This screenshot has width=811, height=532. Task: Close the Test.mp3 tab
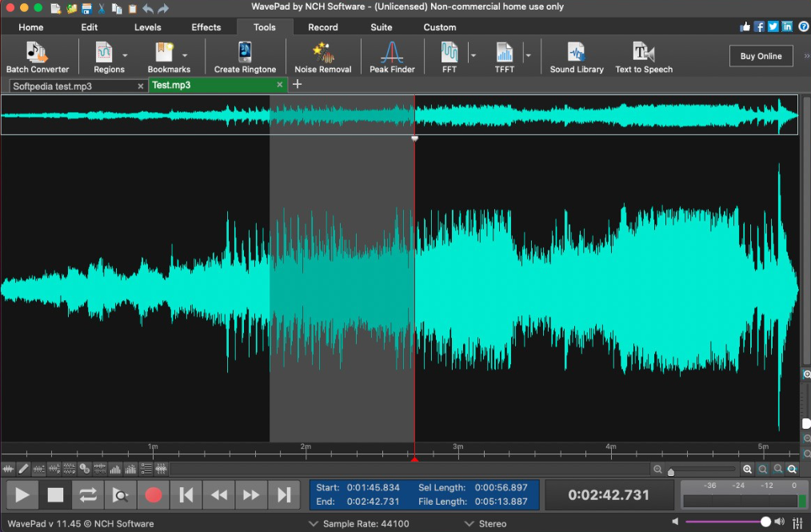tap(280, 84)
